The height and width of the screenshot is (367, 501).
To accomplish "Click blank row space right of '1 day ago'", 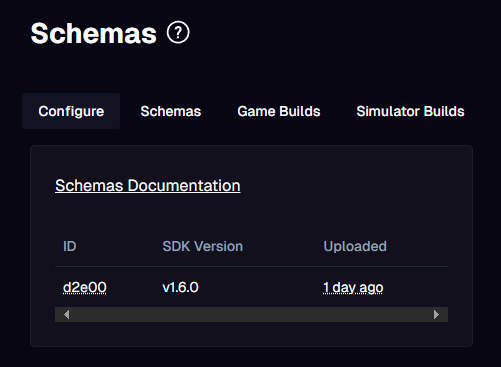I will pos(416,287).
